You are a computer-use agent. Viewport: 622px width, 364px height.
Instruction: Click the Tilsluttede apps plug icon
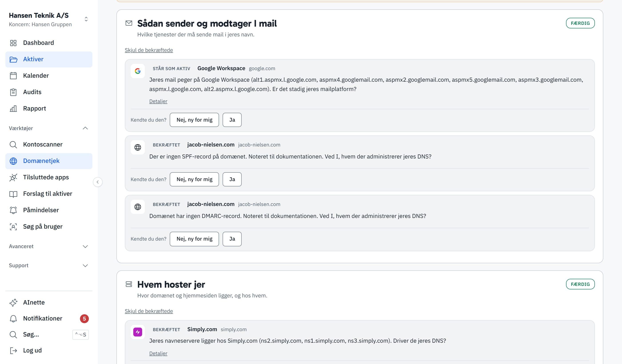tap(13, 177)
